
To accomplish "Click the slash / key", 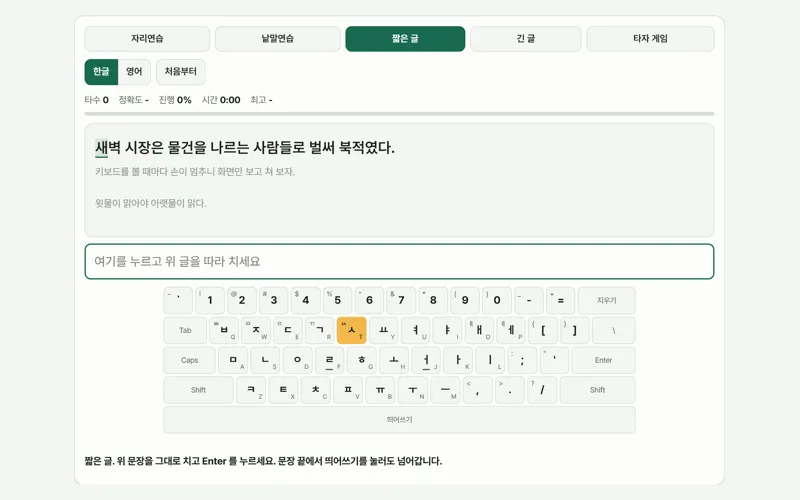I will 542,390.
